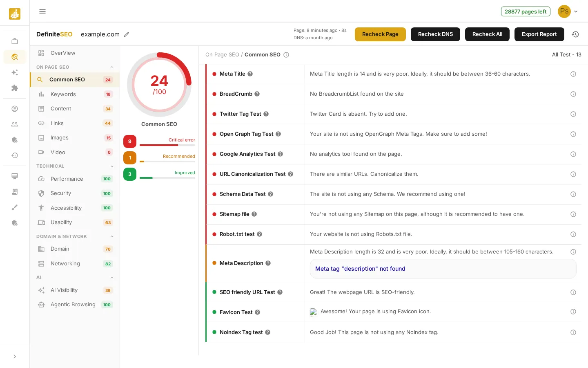Click help icon beside Schema Data Test
Viewport: 588px width, 368px height.
pyautogui.click(x=271, y=194)
